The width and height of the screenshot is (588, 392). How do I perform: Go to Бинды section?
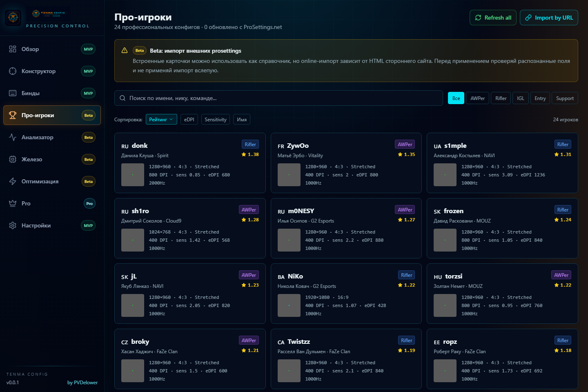pos(52,93)
